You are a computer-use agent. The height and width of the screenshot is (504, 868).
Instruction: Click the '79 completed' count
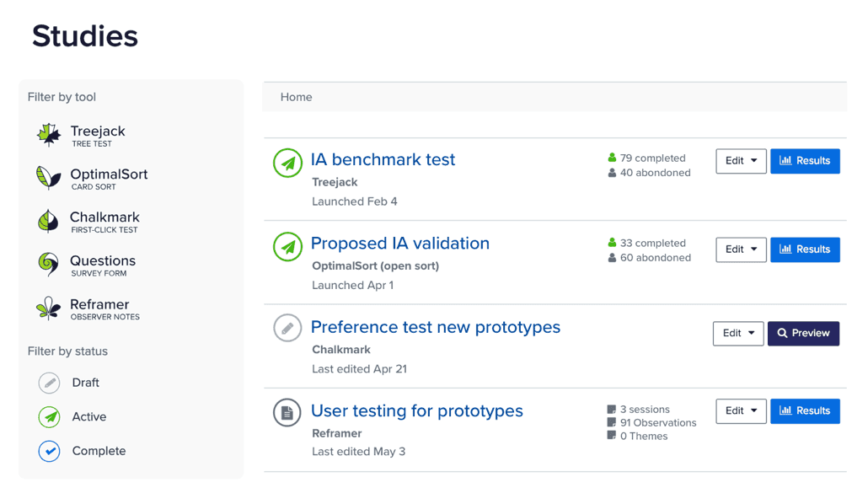pyautogui.click(x=652, y=158)
